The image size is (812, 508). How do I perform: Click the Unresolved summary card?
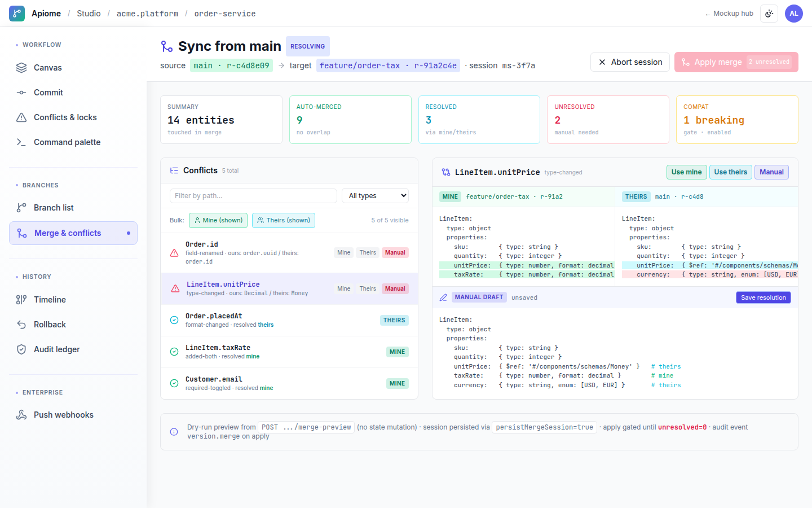pos(608,120)
